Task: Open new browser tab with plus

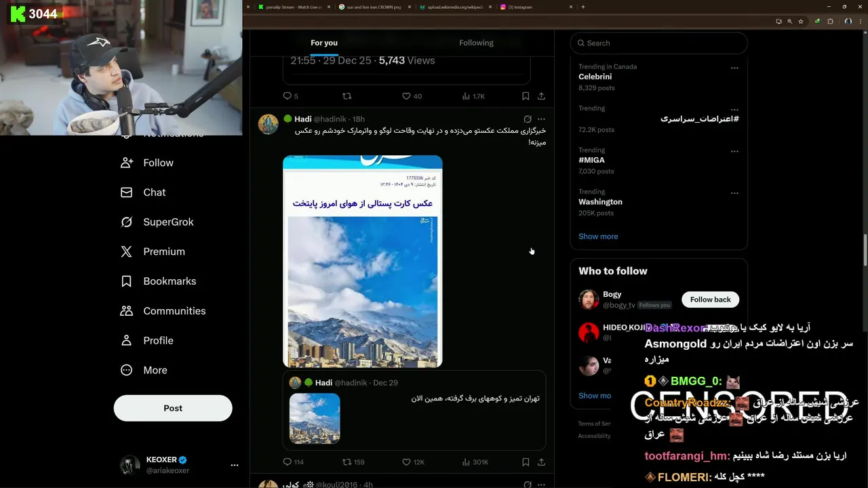Action: click(583, 7)
